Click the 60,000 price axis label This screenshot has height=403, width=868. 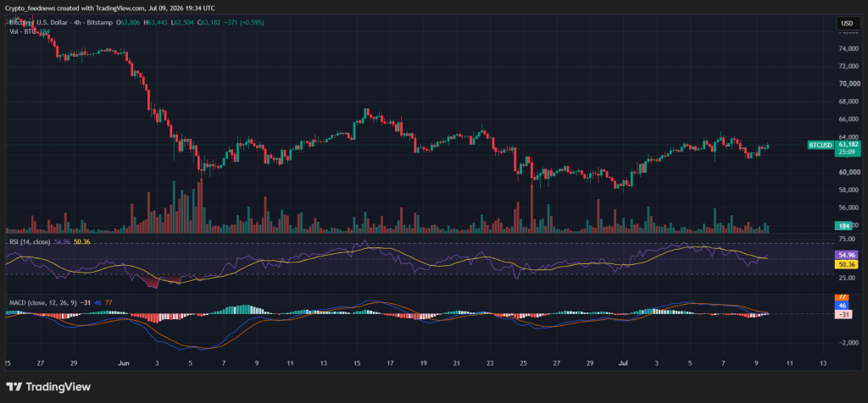pos(849,173)
